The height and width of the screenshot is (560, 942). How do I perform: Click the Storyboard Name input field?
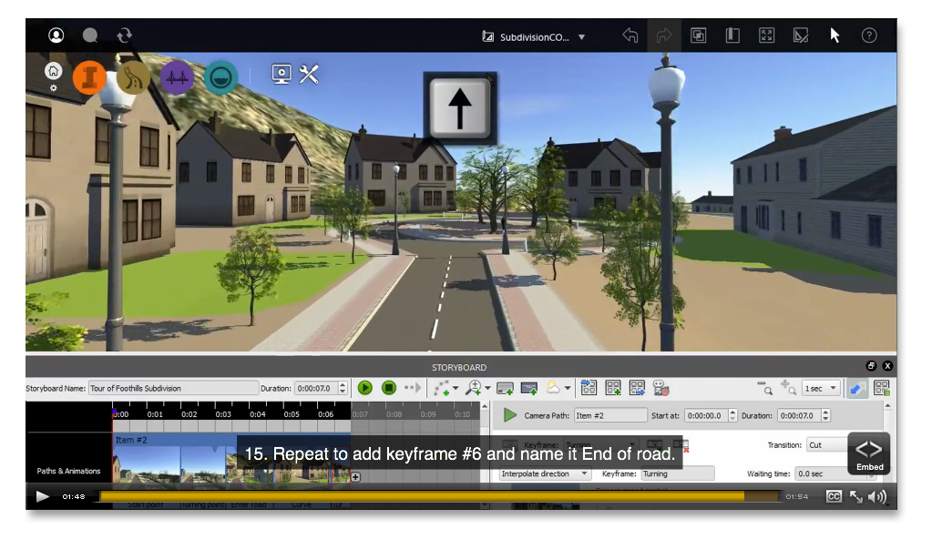coord(174,388)
